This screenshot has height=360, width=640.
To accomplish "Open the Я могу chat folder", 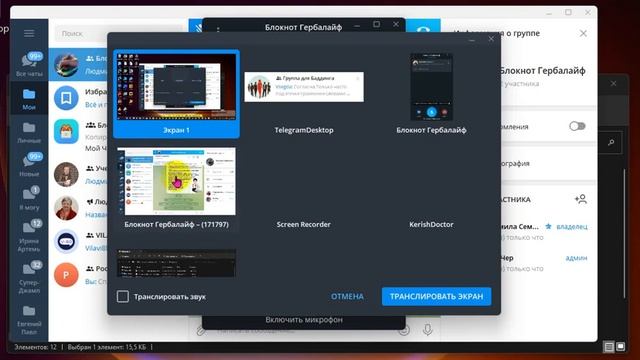I will click(x=29, y=198).
